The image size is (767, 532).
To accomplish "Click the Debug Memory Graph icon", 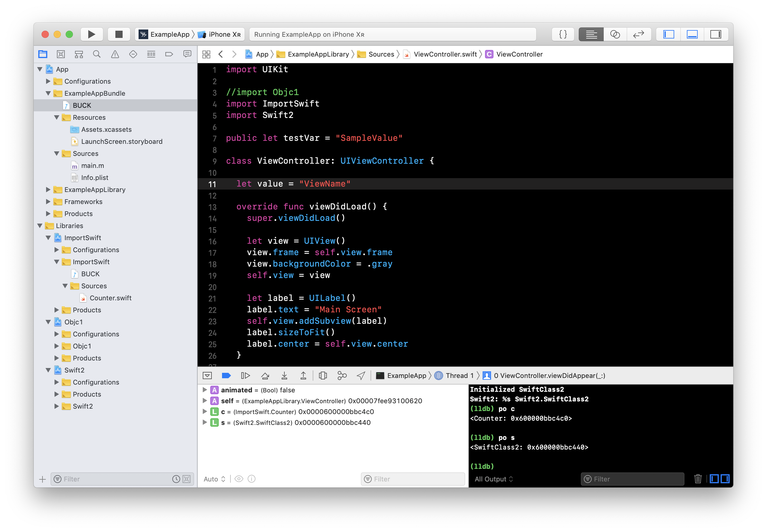I will [x=342, y=376].
